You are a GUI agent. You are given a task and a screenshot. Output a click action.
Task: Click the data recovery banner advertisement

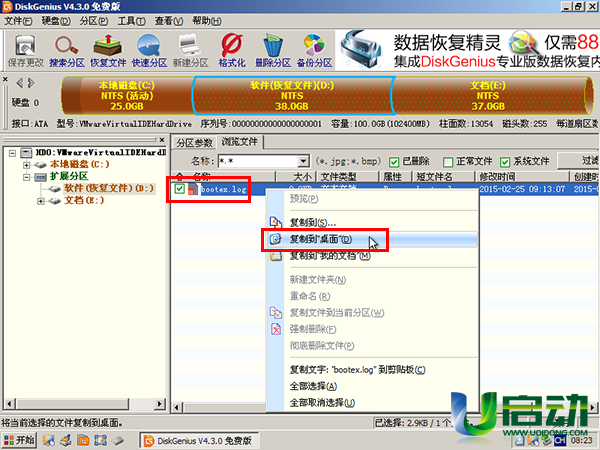[468, 51]
